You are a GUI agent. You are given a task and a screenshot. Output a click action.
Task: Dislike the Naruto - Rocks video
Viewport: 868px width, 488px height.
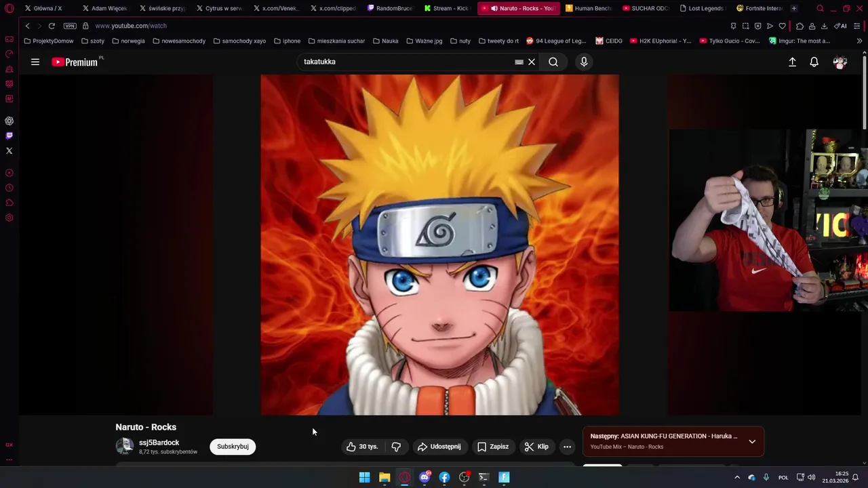click(396, 447)
